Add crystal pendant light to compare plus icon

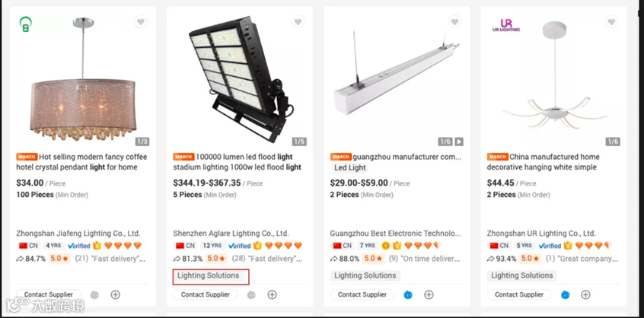point(116,294)
